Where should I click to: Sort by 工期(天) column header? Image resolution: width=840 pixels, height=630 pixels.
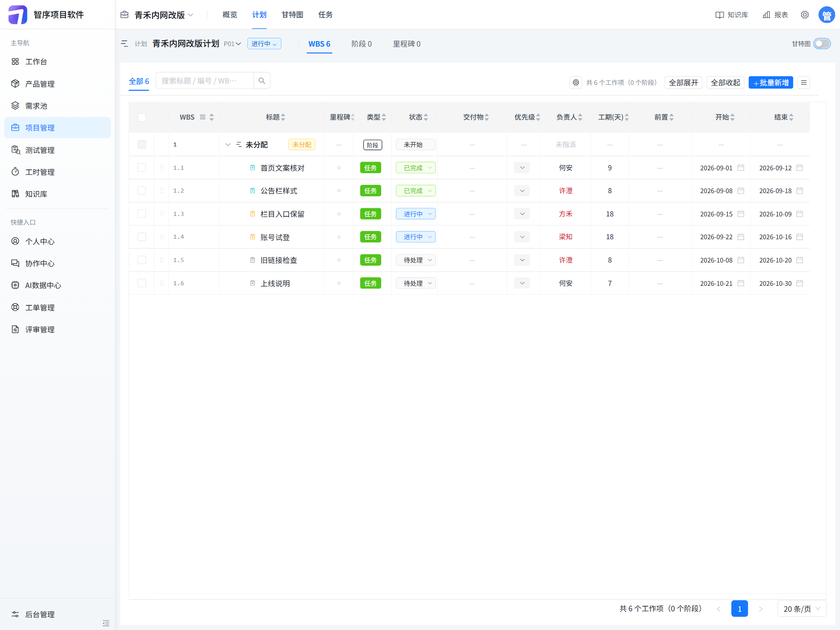[613, 117]
